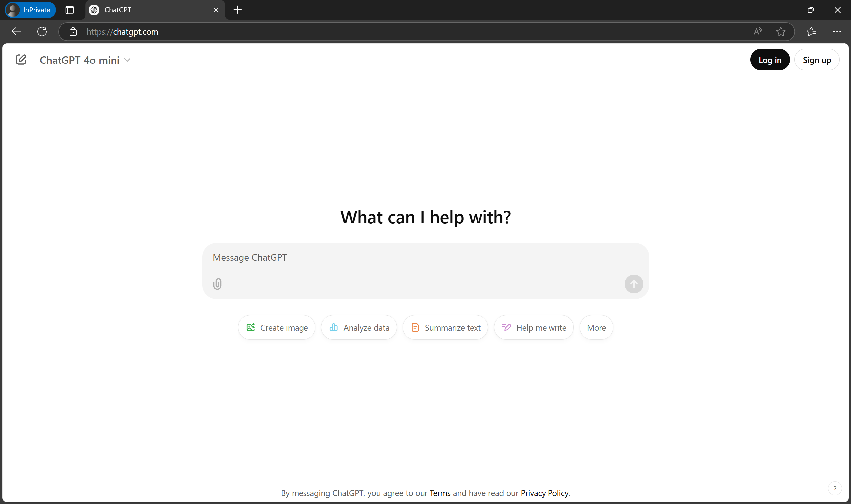The height and width of the screenshot is (504, 851).
Task: Start a new chat with the compose icon
Action: (x=21, y=60)
